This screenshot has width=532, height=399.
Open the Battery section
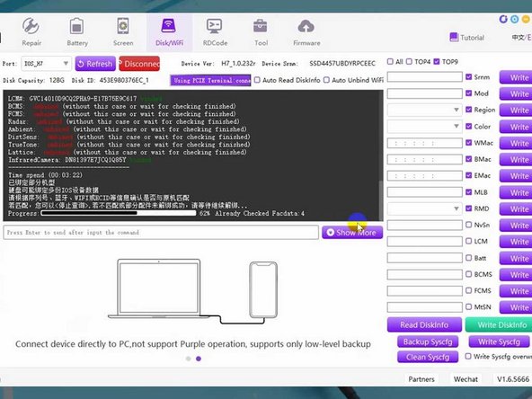[76, 26]
